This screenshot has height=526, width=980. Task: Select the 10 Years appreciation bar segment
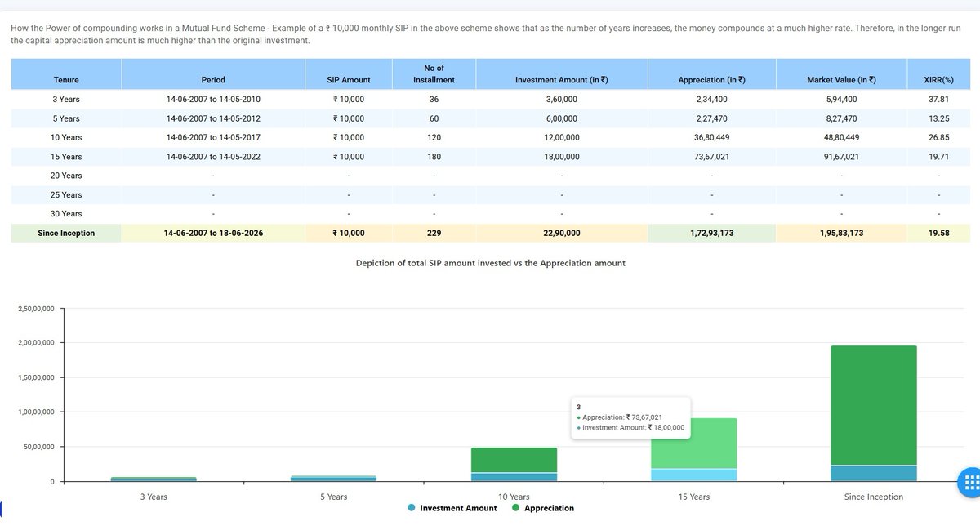pos(514,460)
